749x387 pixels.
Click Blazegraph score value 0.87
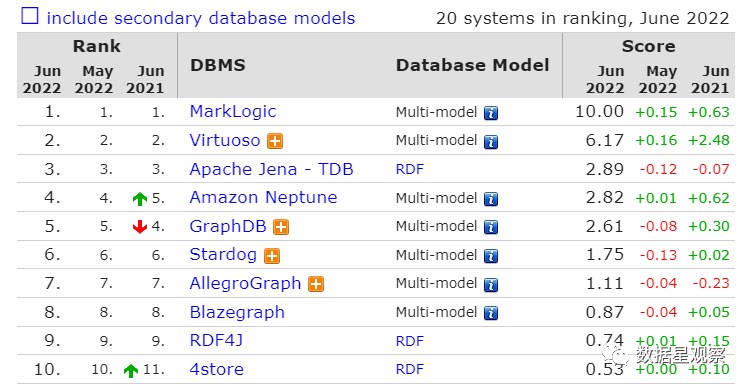(605, 312)
